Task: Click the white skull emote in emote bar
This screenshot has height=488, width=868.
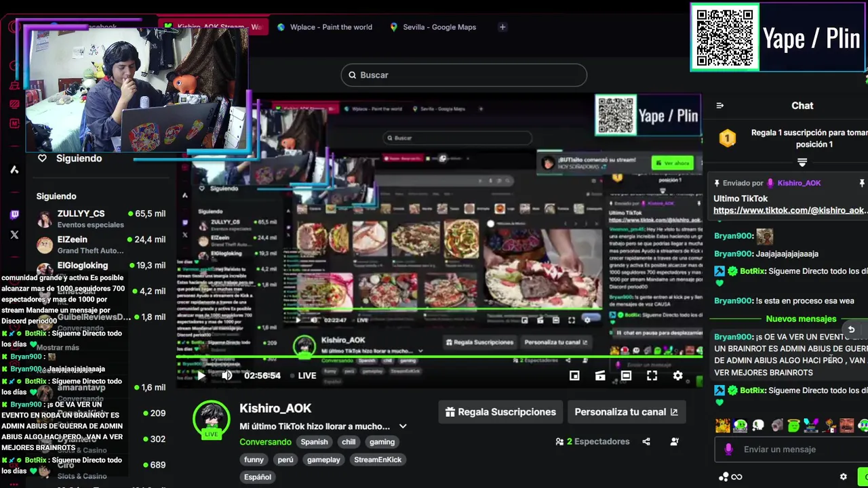Action: pos(758,426)
